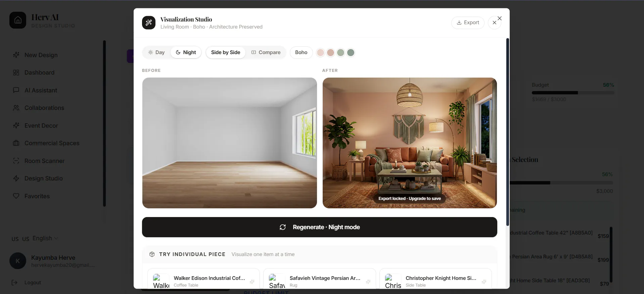This screenshot has width=644, height=294.
Task: Click the Event Decor sparkle icon
Action: (16, 125)
